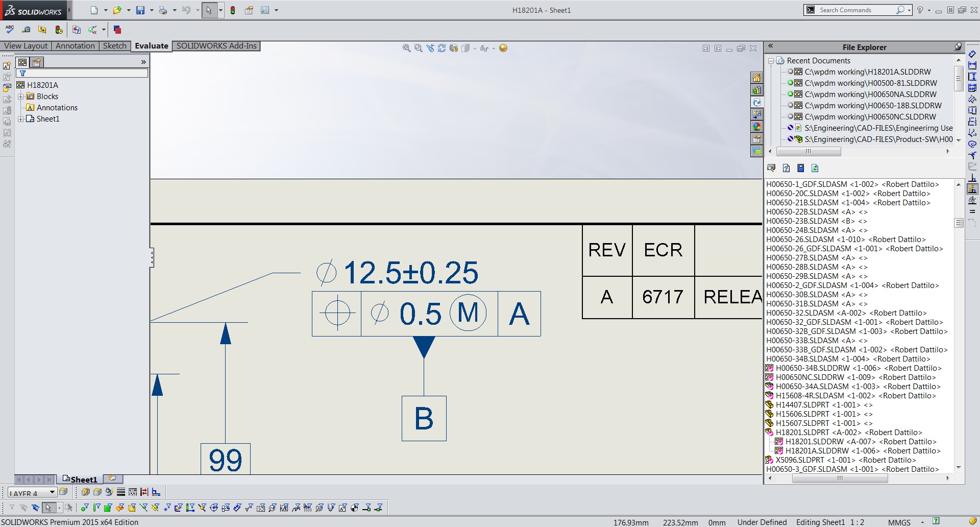Click the Measure tool icon

point(26,30)
